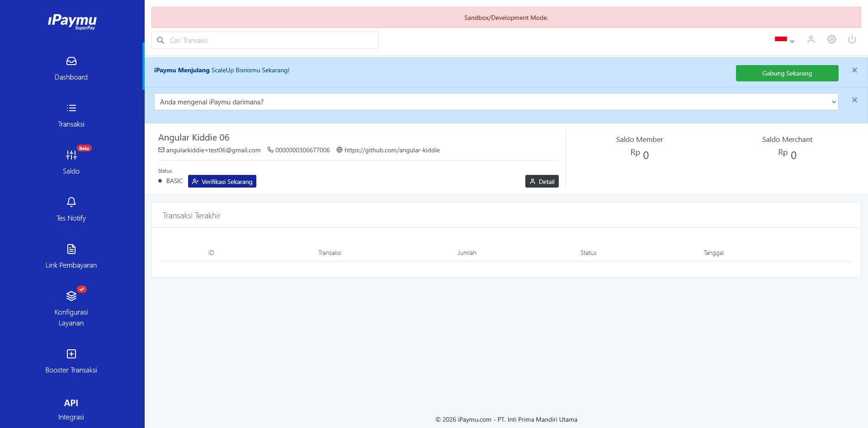Click the email envelope icon

[161, 150]
